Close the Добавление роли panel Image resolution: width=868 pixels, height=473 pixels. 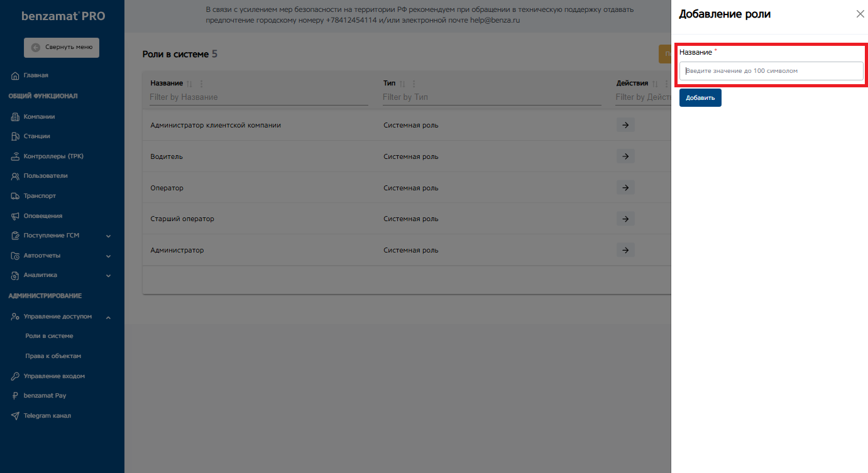point(860,14)
